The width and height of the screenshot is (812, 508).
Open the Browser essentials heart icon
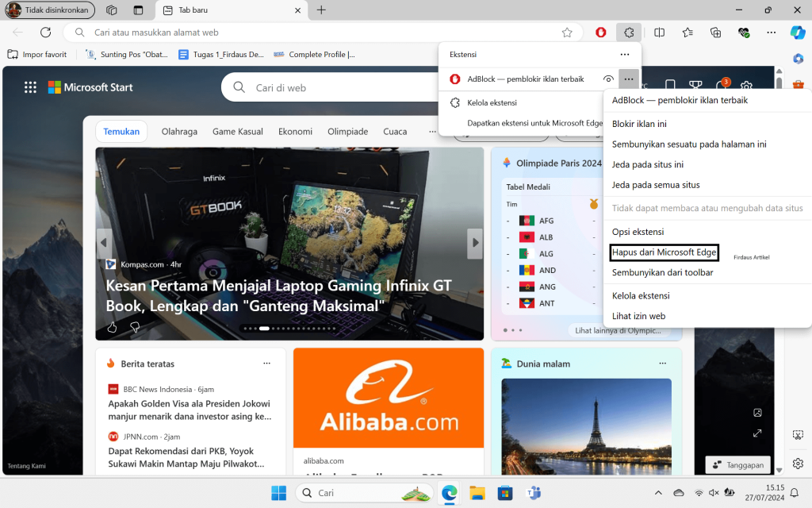(x=744, y=33)
